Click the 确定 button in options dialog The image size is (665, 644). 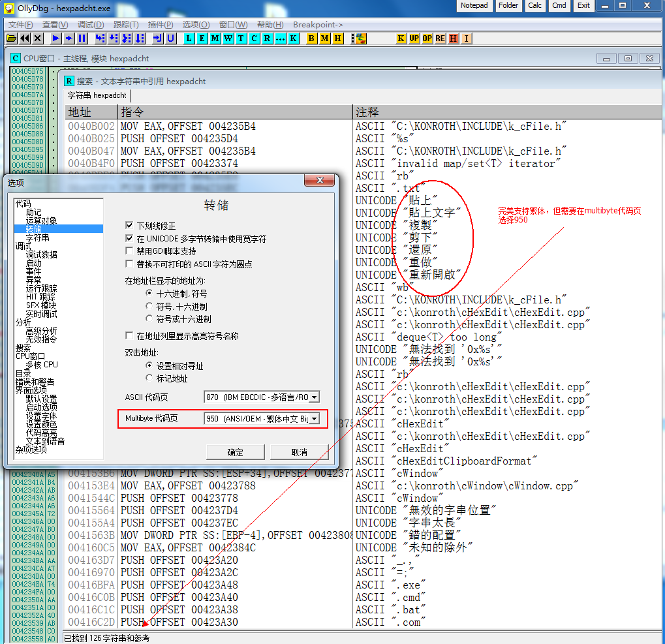pos(236,452)
